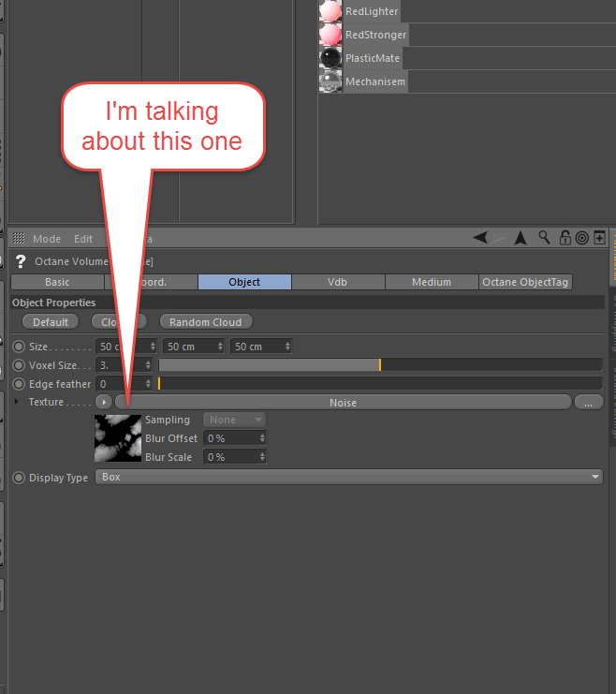Click the second Size 50 cm field
Screen dimensions: 616x694
pyautogui.click(x=194, y=347)
